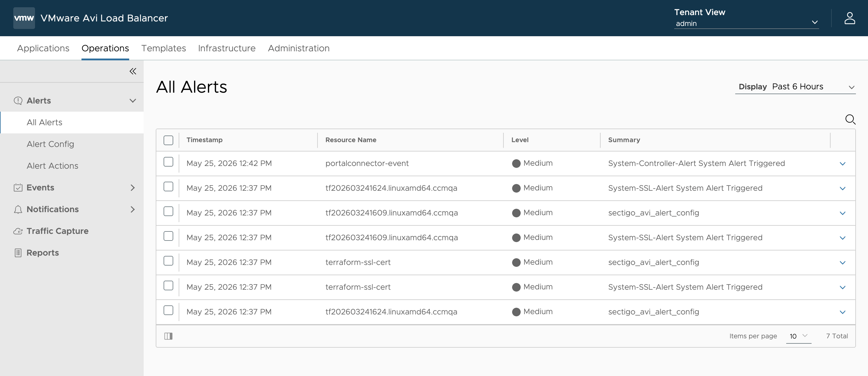The width and height of the screenshot is (868, 376).
Task: Open the Tenant View admin dropdown
Action: [746, 23]
